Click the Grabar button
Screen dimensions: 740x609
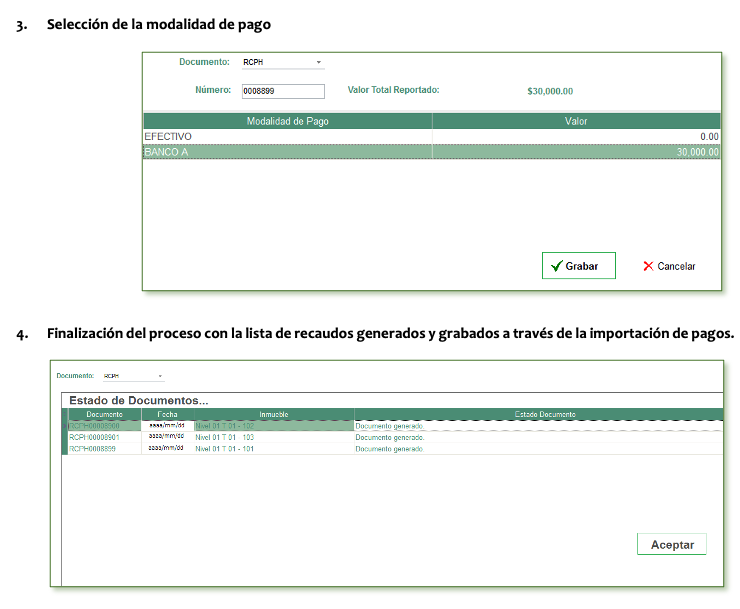point(579,266)
